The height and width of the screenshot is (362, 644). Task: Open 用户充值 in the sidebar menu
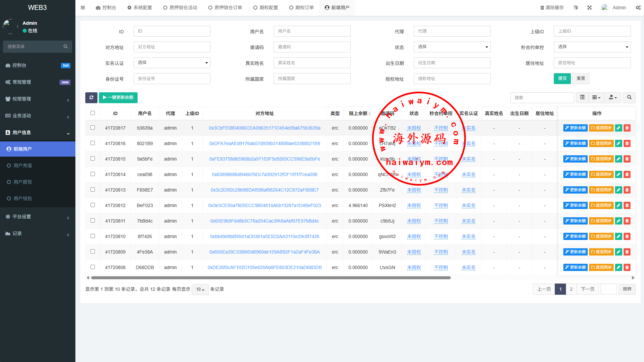click(23, 166)
